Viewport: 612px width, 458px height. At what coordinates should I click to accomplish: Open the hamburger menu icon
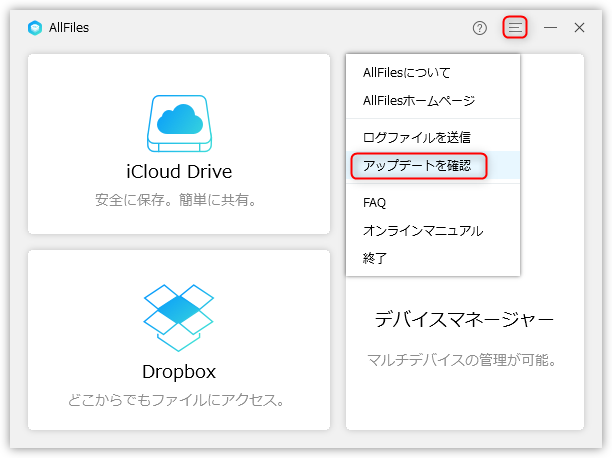tap(515, 27)
